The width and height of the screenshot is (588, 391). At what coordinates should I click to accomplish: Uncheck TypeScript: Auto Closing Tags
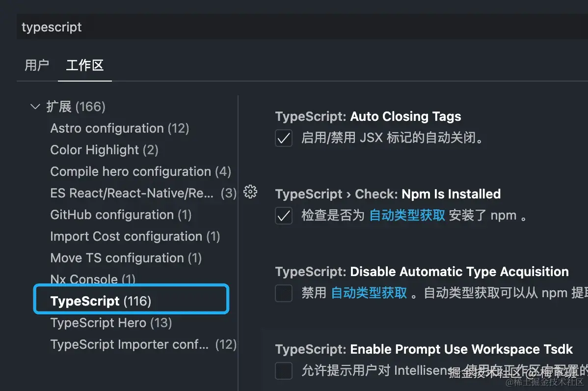284,138
